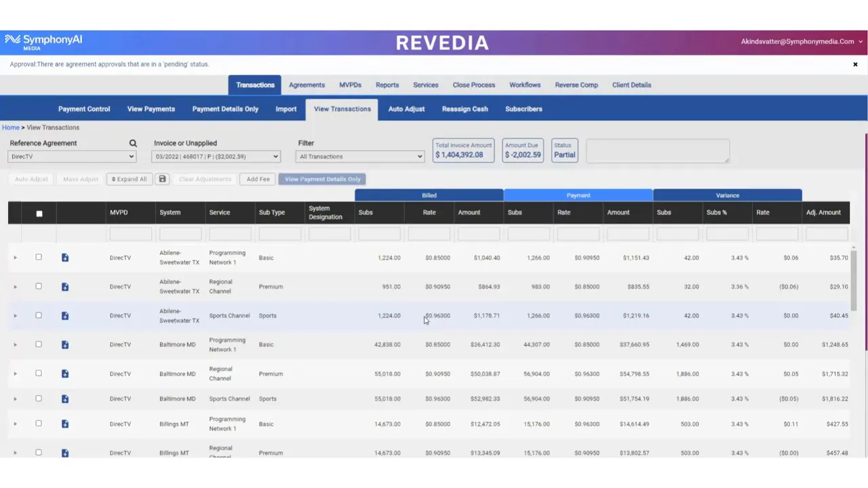Viewport: 868px width, 488px height.
Task: Open document icon for Abilene-Sweetwater Sports Channel row
Action: 65,316
